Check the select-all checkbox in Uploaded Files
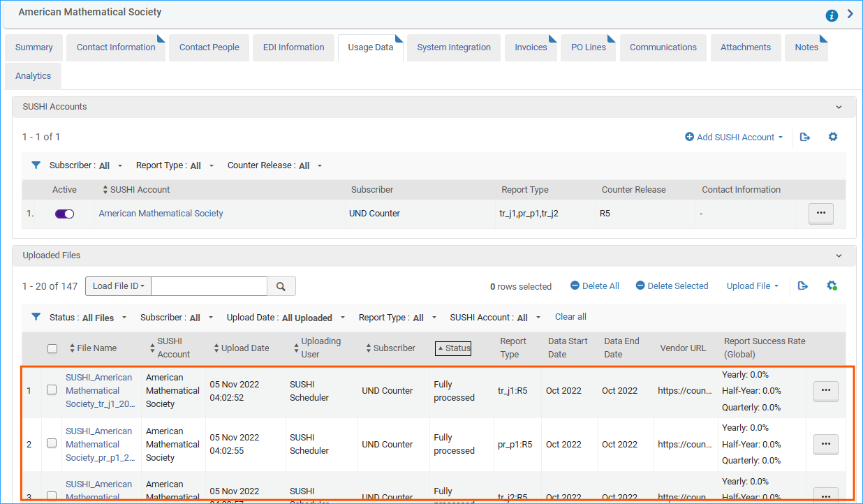Image resolution: width=863 pixels, height=504 pixels. coord(52,348)
